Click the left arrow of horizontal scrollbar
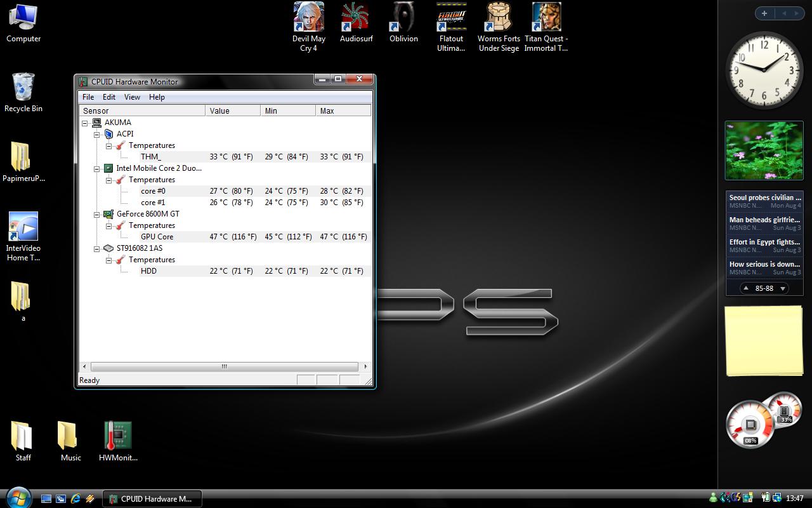812x508 pixels. (x=85, y=366)
